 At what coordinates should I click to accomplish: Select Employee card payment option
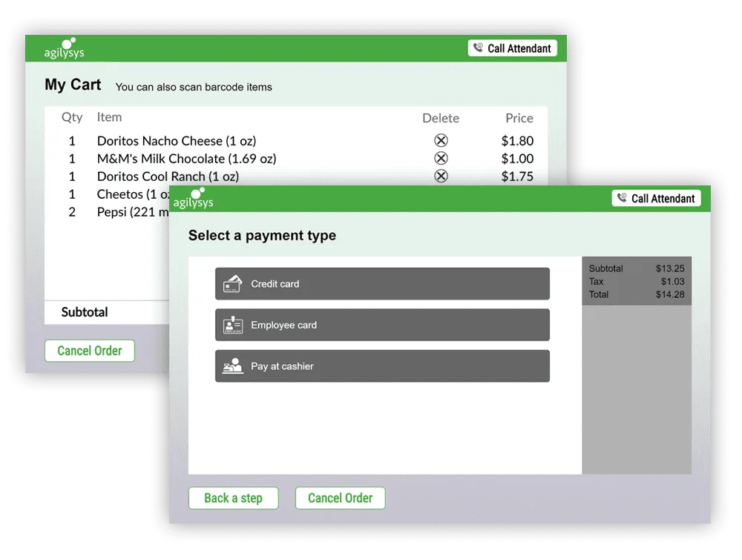(x=382, y=325)
